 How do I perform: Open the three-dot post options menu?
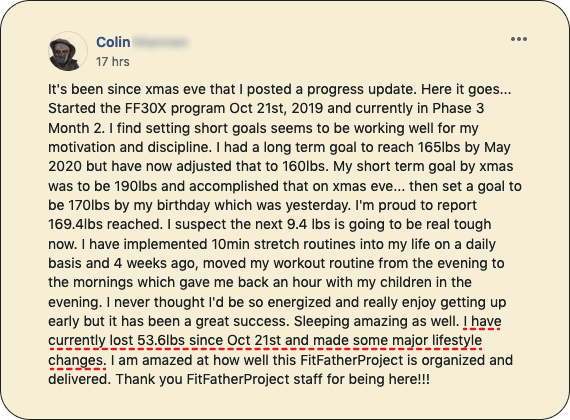click(x=519, y=39)
